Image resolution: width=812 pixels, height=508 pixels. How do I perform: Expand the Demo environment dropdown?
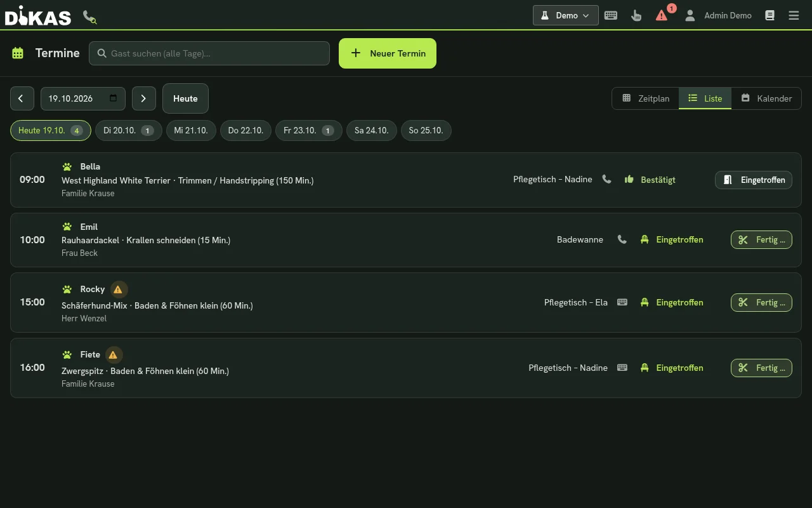click(x=565, y=15)
